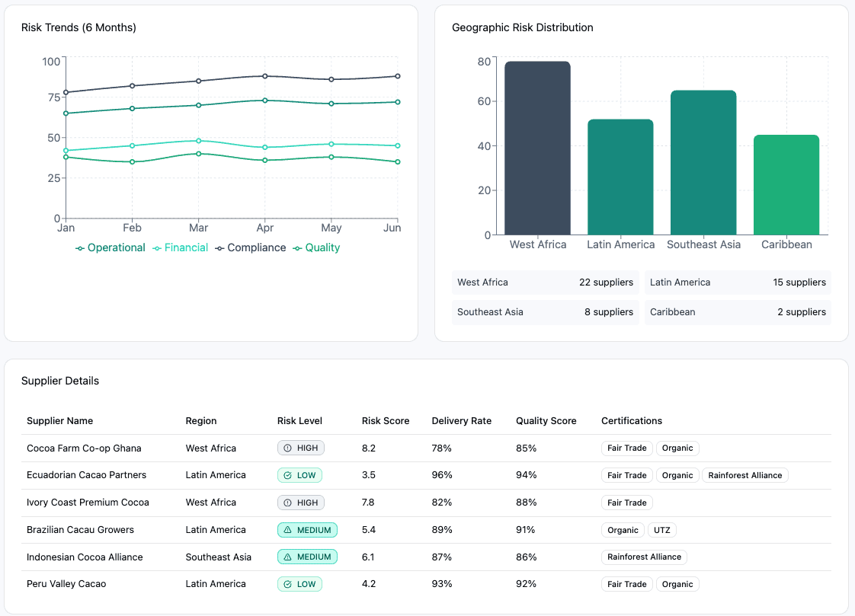The height and width of the screenshot is (616, 855).
Task: Select Indonesian Cocoa Alliance supplier name
Action: click(85, 557)
